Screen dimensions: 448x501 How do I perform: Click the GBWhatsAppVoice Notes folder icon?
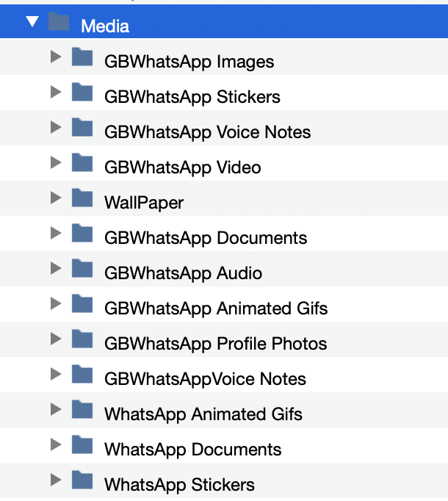82,374
